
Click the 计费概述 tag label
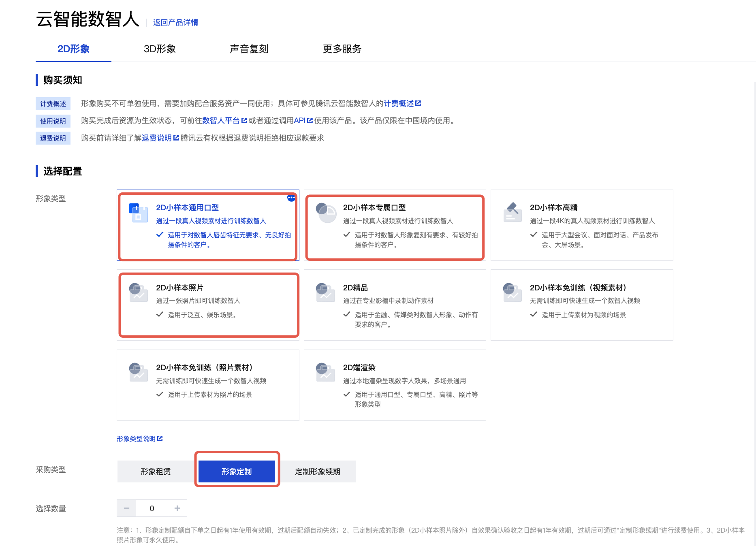(53, 104)
